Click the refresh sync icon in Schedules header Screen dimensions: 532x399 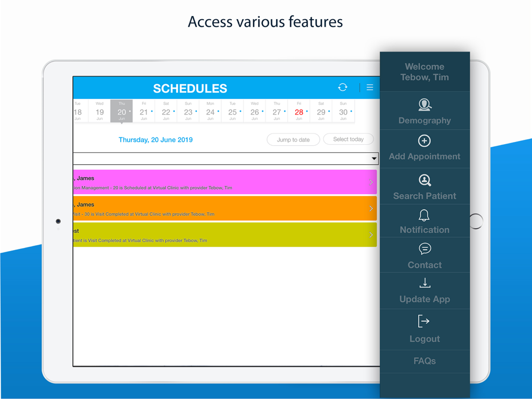pos(343,87)
